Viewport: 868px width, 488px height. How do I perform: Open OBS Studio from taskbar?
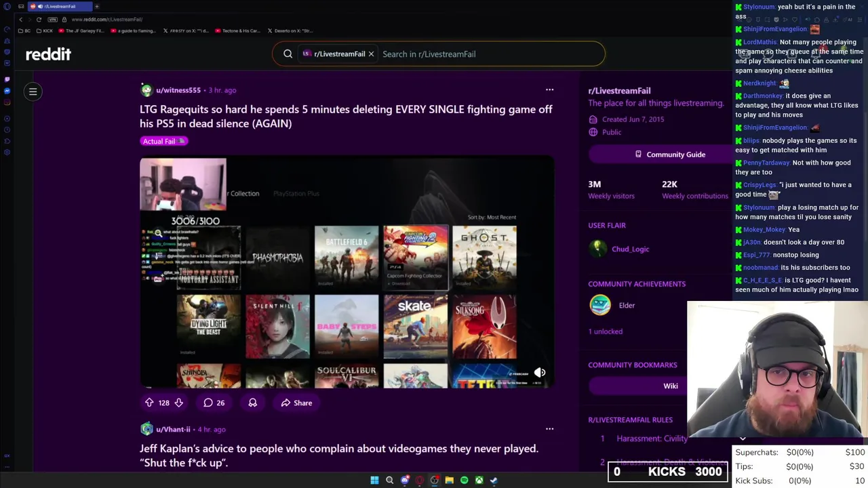pos(435,480)
